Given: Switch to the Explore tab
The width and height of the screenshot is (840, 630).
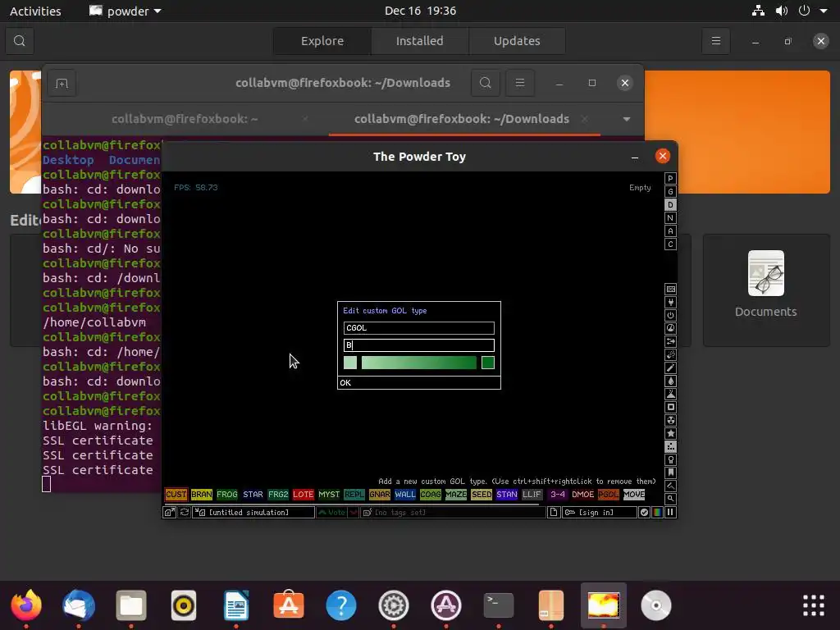Looking at the screenshot, I should pos(322,41).
